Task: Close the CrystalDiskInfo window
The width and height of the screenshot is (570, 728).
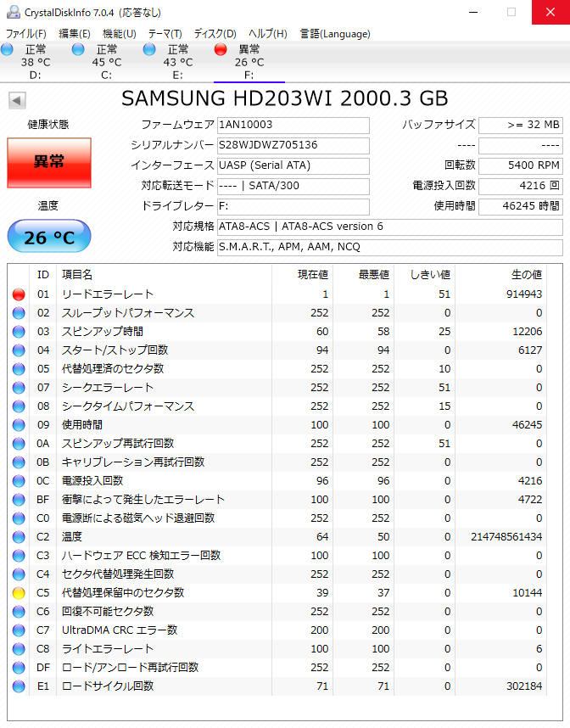Action: [x=550, y=12]
